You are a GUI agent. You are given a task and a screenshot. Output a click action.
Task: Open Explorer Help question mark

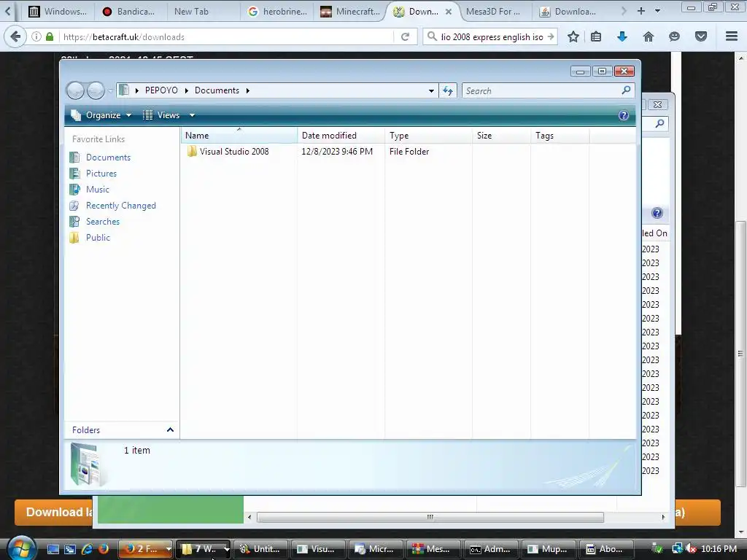tap(624, 115)
